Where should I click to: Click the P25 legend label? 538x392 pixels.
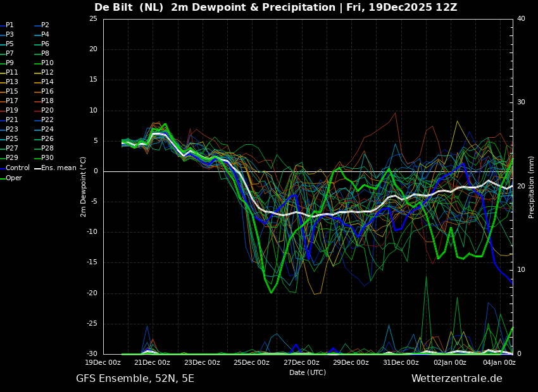[x=11, y=138]
